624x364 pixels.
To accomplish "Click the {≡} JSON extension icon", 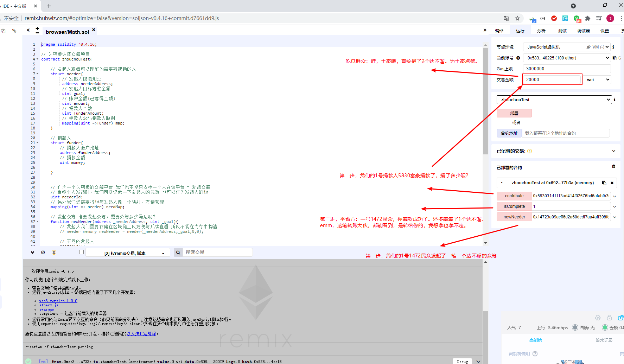I will pos(543,18).
